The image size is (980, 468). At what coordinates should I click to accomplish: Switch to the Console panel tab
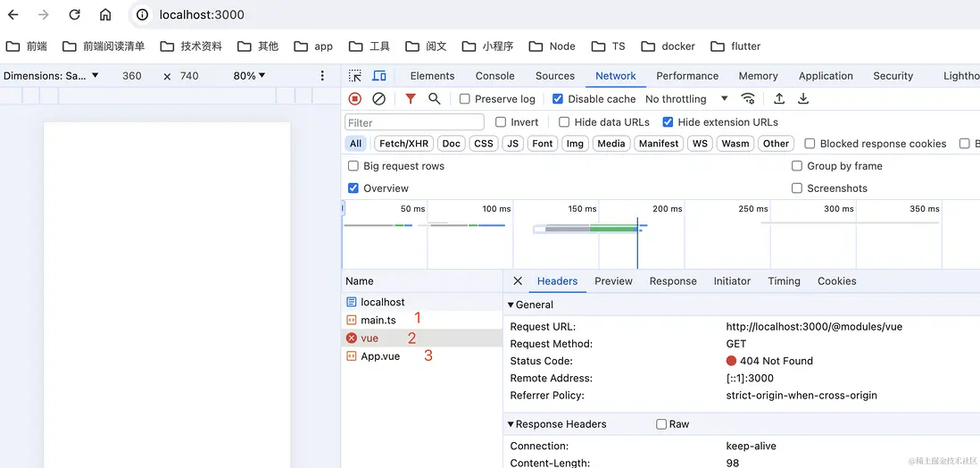pyautogui.click(x=494, y=76)
